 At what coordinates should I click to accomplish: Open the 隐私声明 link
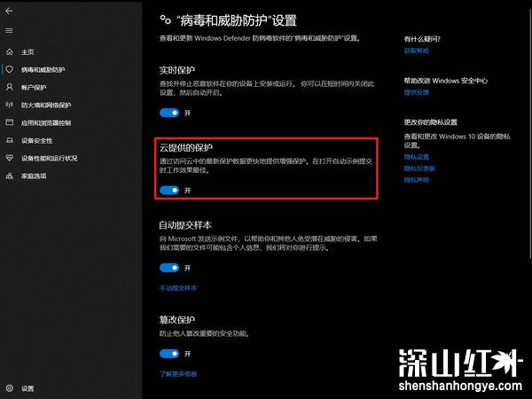click(417, 180)
